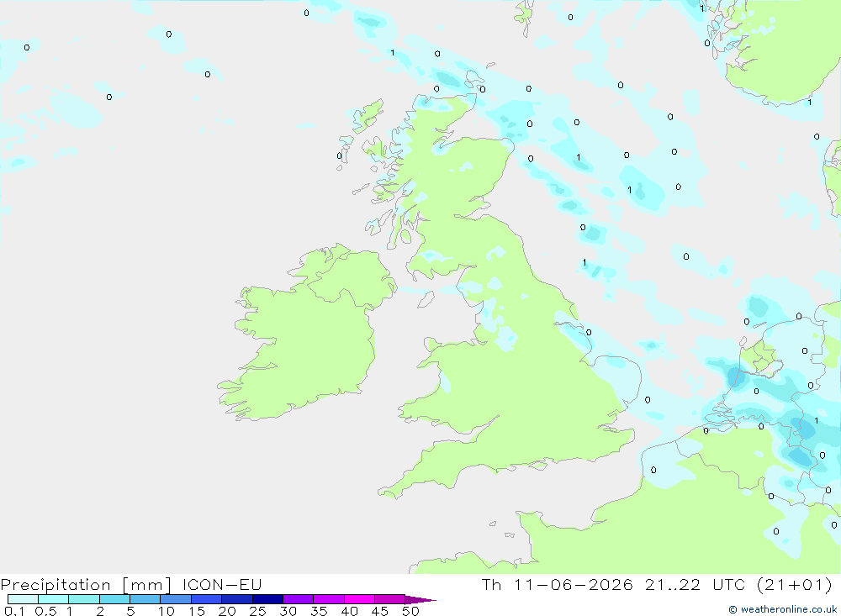Click the 2 to 5 mm legend swatch
This screenshot has width=841, height=616.
tap(114, 599)
